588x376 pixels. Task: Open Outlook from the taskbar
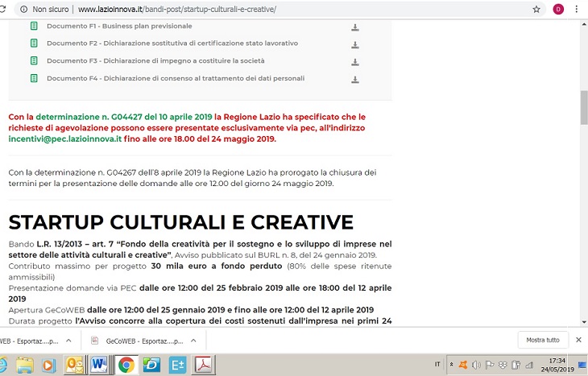pos(74,365)
